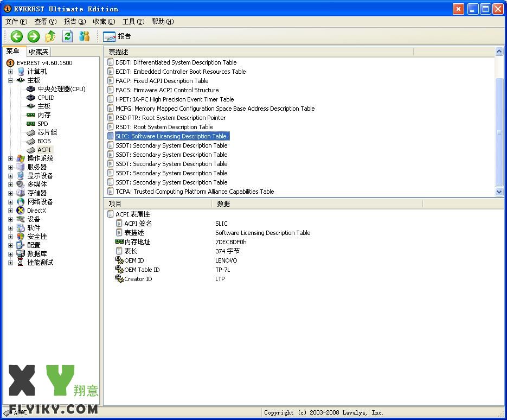Click the 操作系统 Windows flag icon

(x=21, y=158)
